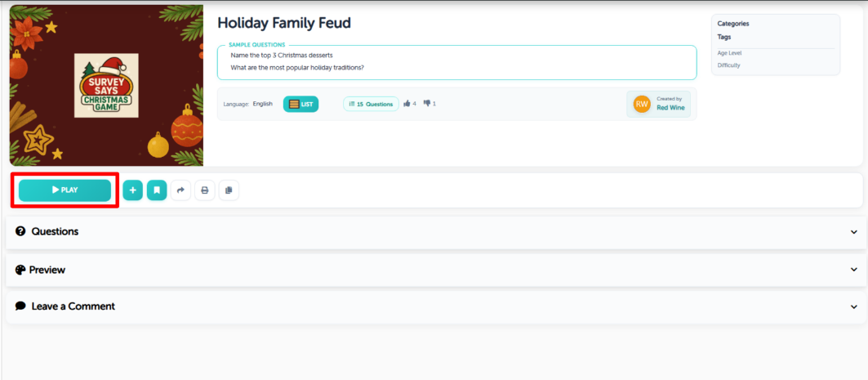Bookmark this game with bookmark icon
This screenshot has height=380, width=868.
point(157,190)
